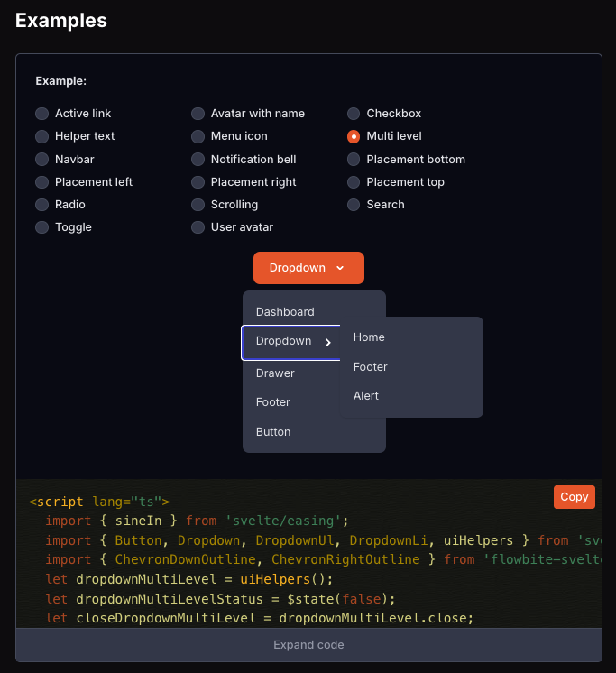Click the 'svelte/easing' import string in code
Screen dimensions: 616x673
283,521
